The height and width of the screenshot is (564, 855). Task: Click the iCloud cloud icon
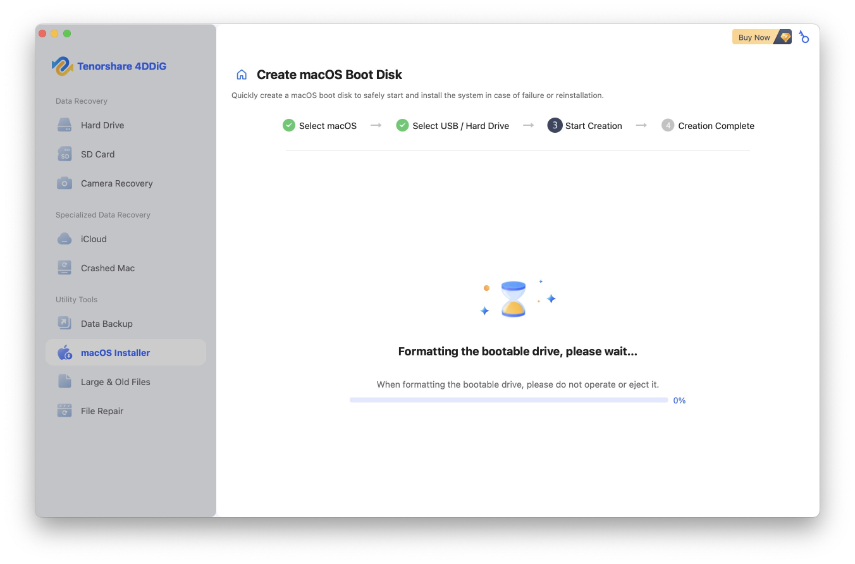tap(64, 239)
